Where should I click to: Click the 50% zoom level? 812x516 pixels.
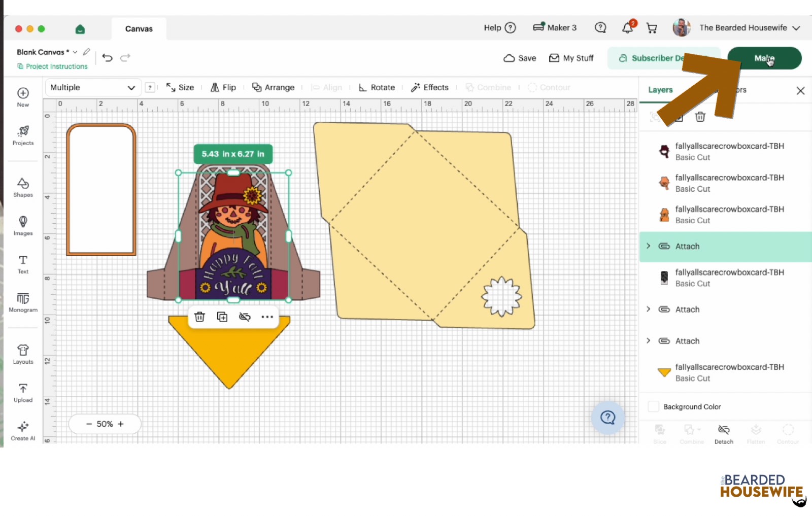coord(105,424)
